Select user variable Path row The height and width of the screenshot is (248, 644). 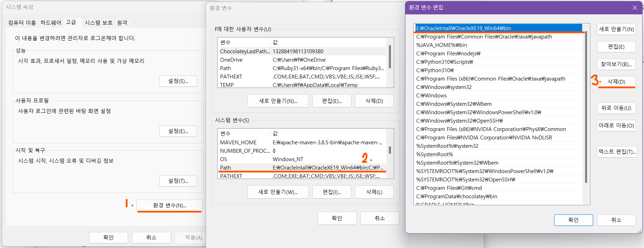(302, 68)
